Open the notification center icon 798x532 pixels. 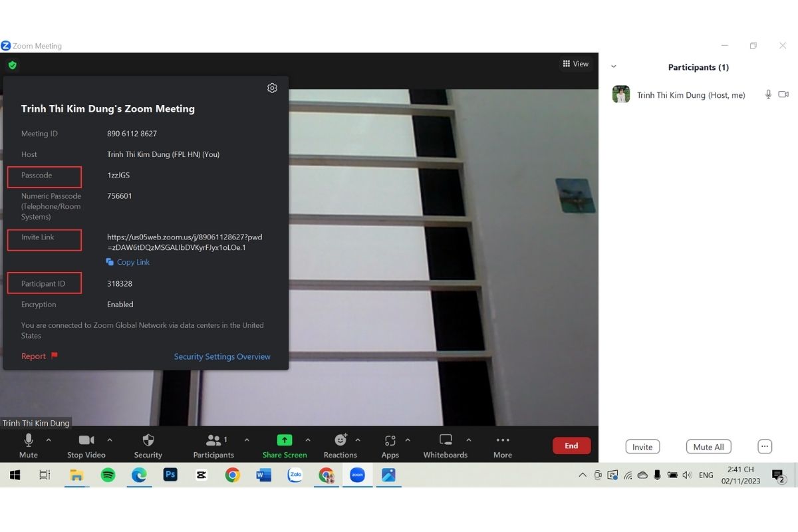click(x=777, y=475)
